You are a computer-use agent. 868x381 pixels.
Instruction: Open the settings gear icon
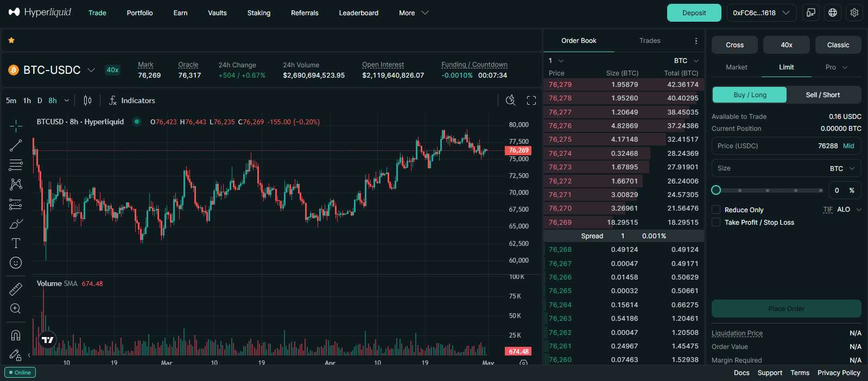tap(854, 12)
